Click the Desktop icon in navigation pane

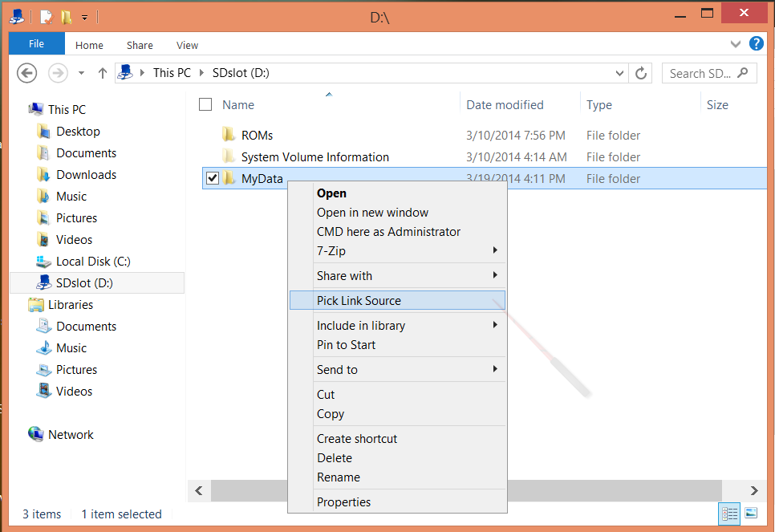click(x=43, y=132)
